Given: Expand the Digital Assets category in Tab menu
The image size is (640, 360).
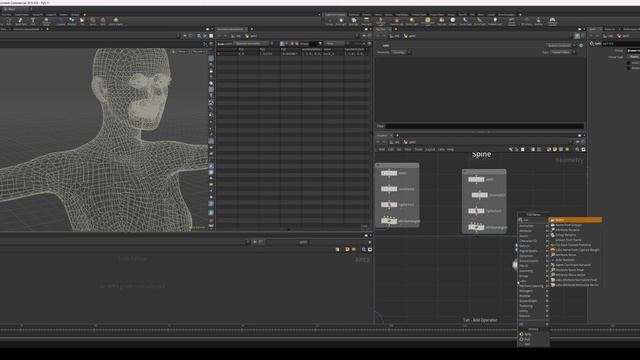Looking at the screenshot, I should [533, 251].
